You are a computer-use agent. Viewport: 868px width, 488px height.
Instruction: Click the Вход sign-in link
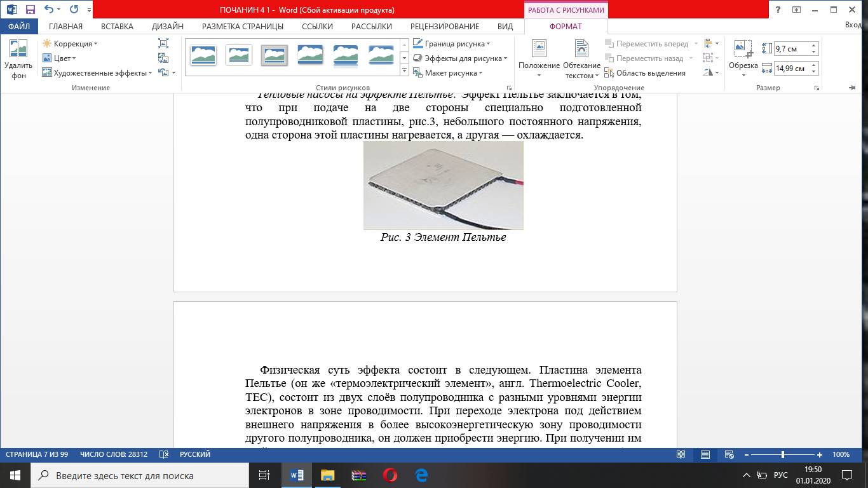pyautogui.click(x=853, y=25)
